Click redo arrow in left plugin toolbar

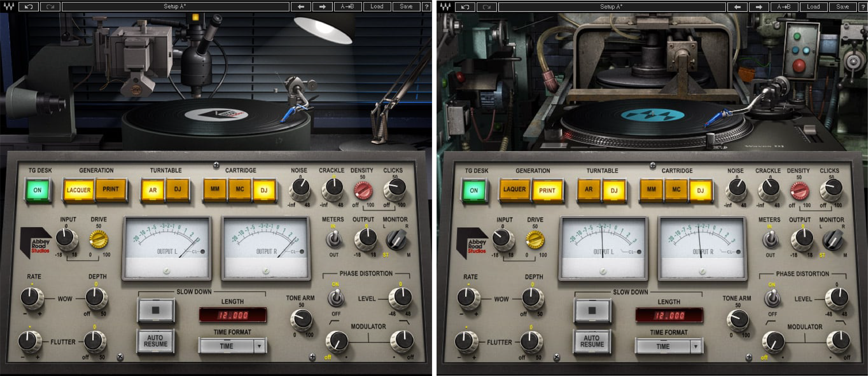tap(50, 6)
